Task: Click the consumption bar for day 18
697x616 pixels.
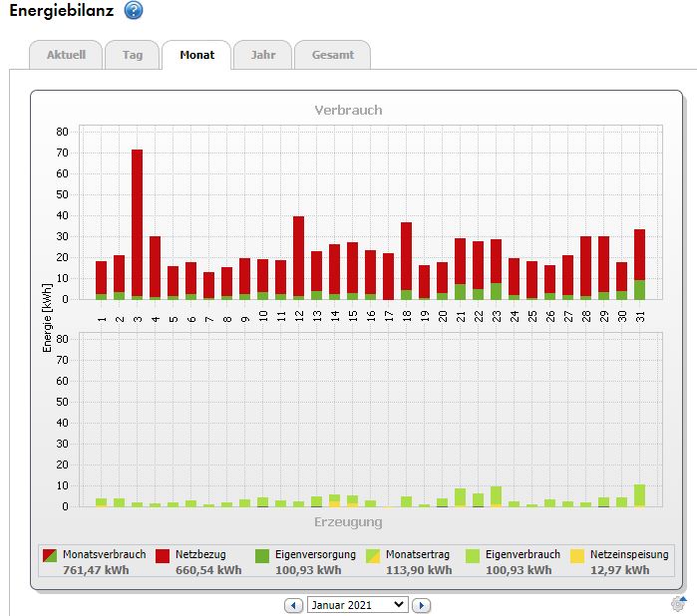Action: click(406, 260)
